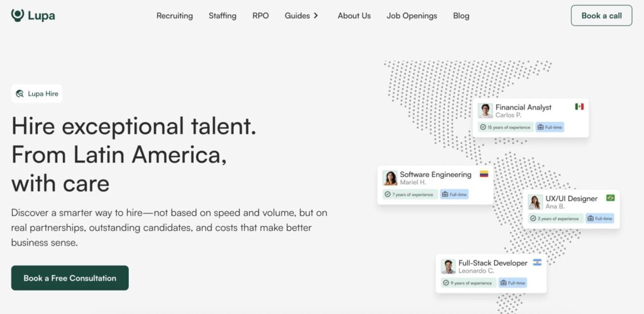Visit the About Us page
Screen dimensions: 644x314
[x=354, y=16]
